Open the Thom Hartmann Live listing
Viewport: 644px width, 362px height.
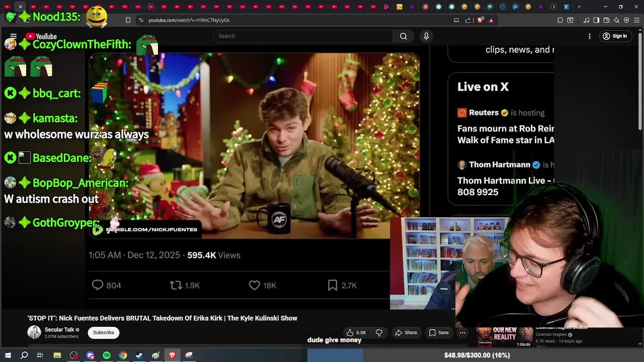pyautogui.click(x=505, y=178)
